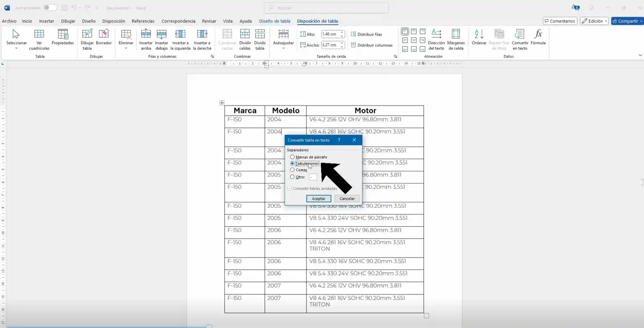This screenshot has height=328, width=644.
Task: Align cell text top center
Action: (414, 31)
